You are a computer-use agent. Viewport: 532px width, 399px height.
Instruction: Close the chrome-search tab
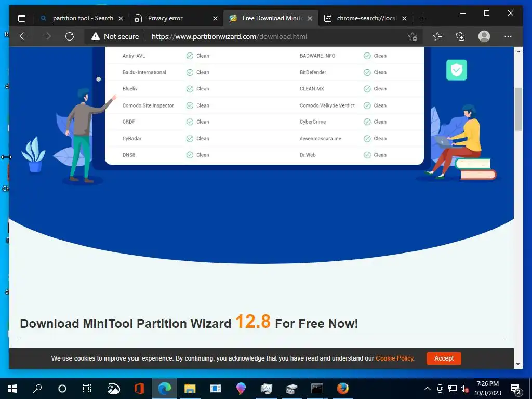pyautogui.click(x=404, y=18)
